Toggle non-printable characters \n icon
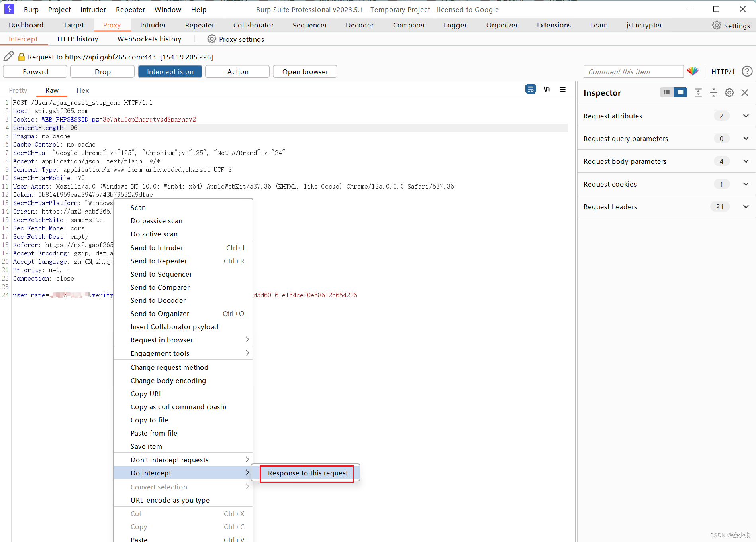The image size is (756, 542). pyautogui.click(x=547, y=89)
